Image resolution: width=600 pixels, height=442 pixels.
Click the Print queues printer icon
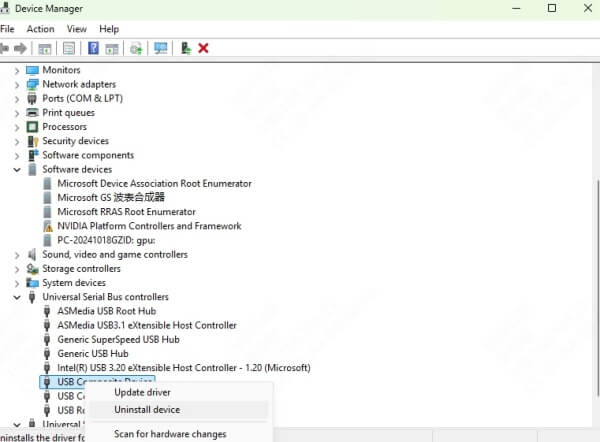pos(33,113)
